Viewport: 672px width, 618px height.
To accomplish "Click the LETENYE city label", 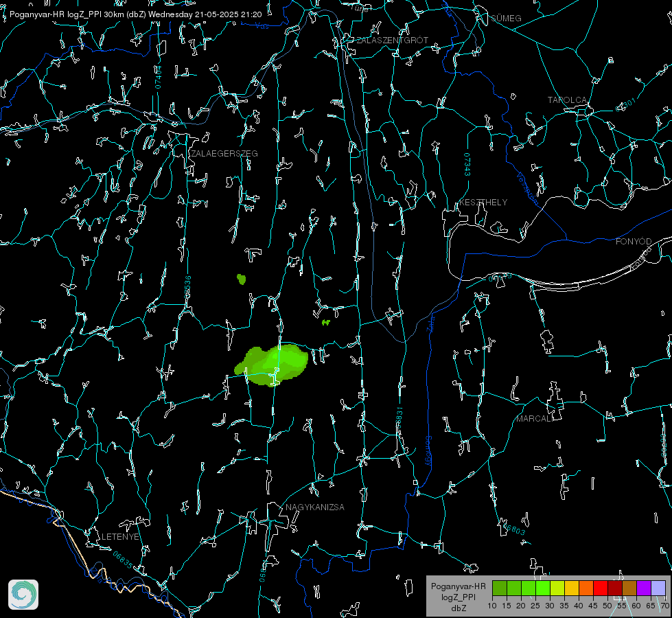I will 120,537.
